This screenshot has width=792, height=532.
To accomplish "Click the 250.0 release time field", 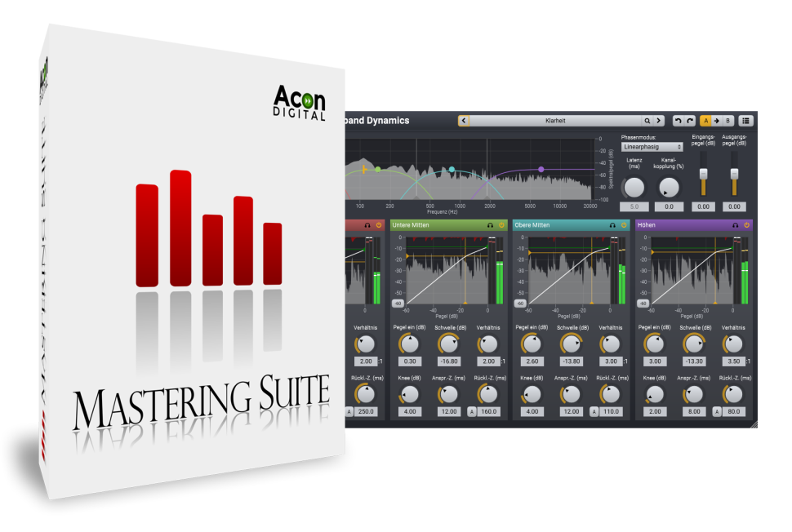I will [x=367, y=412].
